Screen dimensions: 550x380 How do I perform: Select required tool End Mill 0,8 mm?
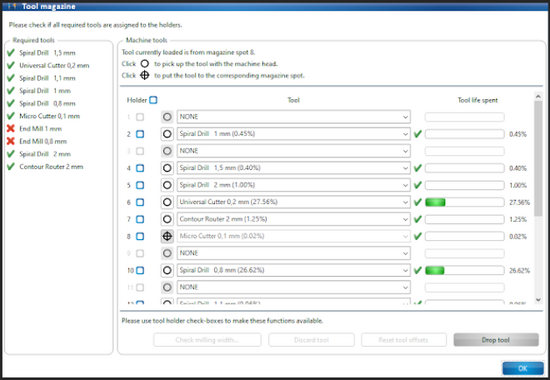tap(43, 141)
